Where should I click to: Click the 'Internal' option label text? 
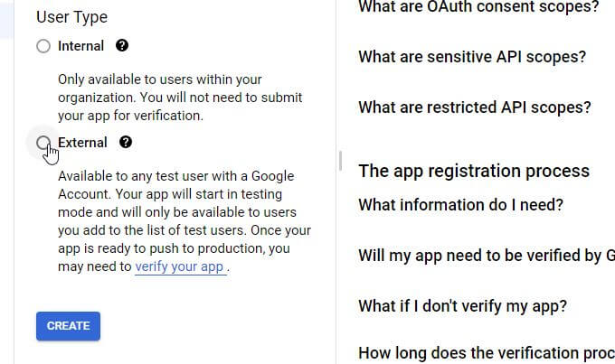pyautogui.click(x=80, y=46)
